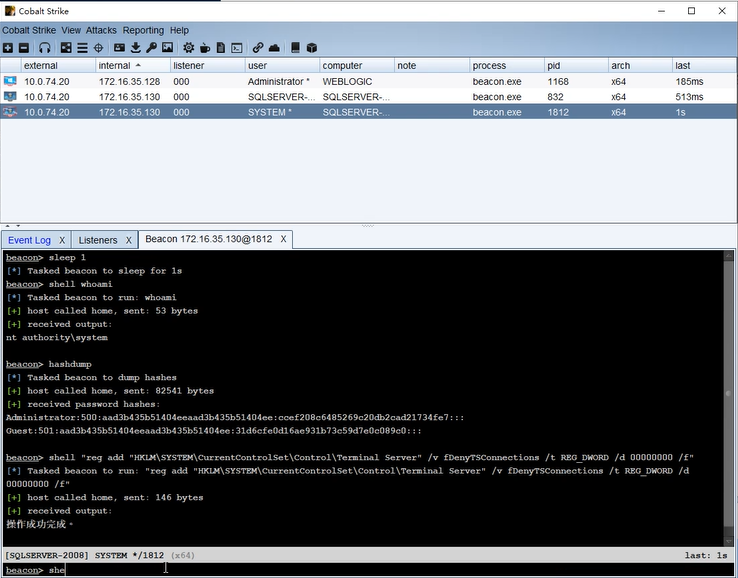Open the Help menu
This screenshot has height=578, width=738.
click(179, 30)
